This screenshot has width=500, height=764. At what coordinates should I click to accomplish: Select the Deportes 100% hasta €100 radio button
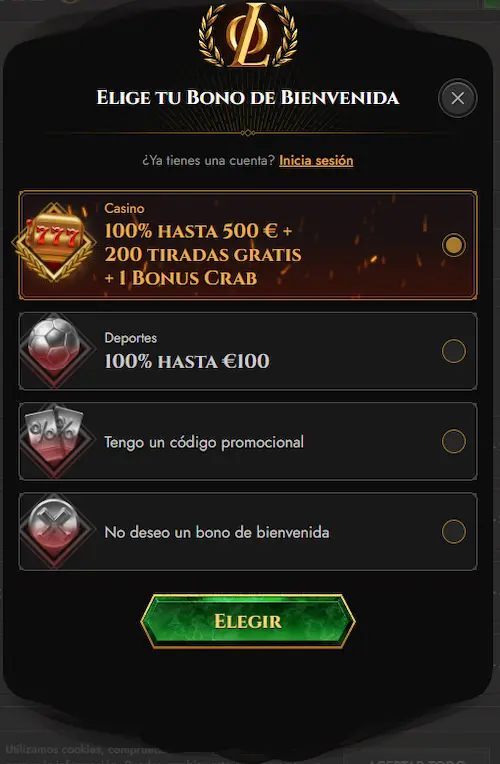tap(454, 351)
